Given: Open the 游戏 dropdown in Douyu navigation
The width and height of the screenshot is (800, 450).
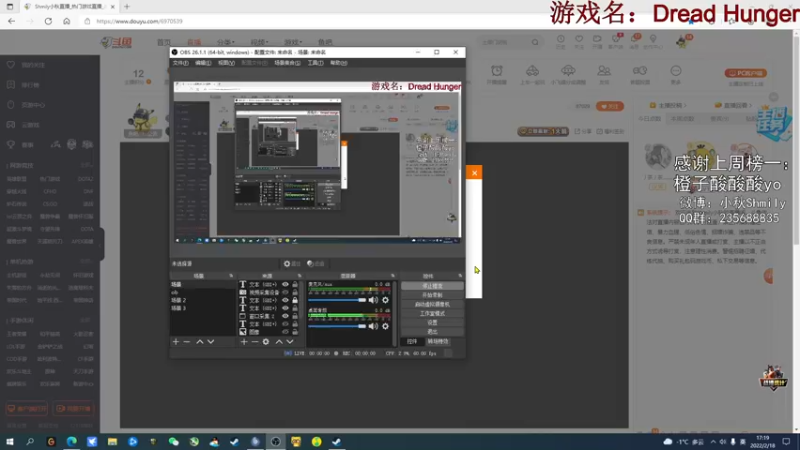Looking at the screenshot, I should click(293, 42).
